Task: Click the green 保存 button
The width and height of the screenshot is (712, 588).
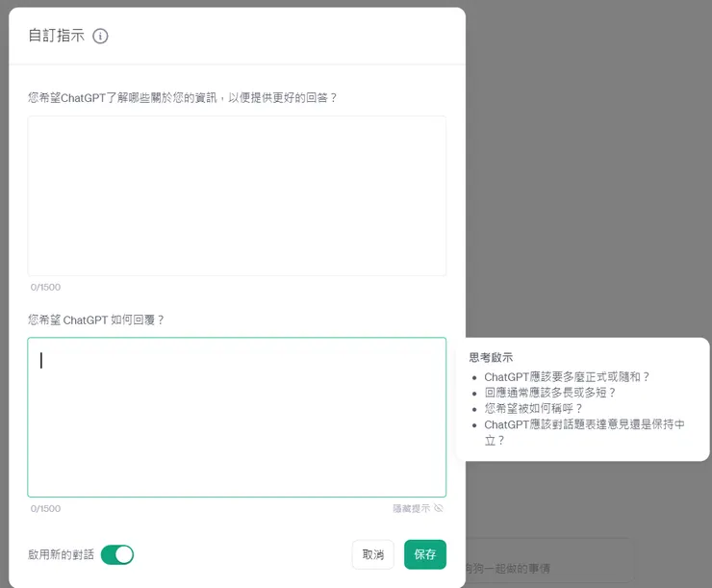Action: [x=425, y=554]
